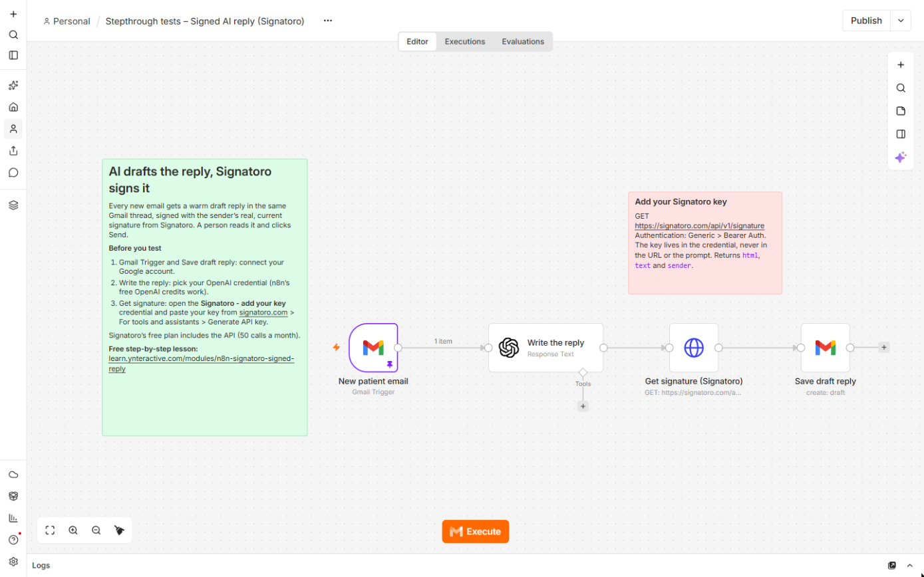Open the Logs panel in new window

click(892, 566)
